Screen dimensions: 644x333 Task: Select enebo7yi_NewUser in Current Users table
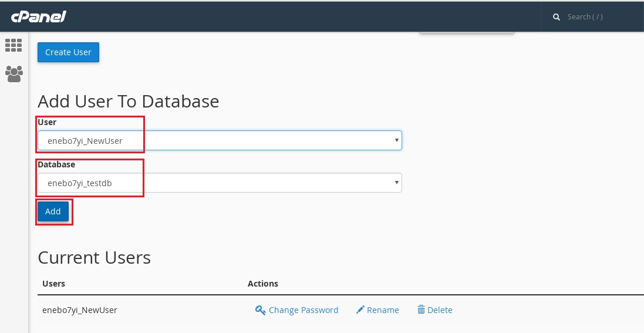(80, 310)
